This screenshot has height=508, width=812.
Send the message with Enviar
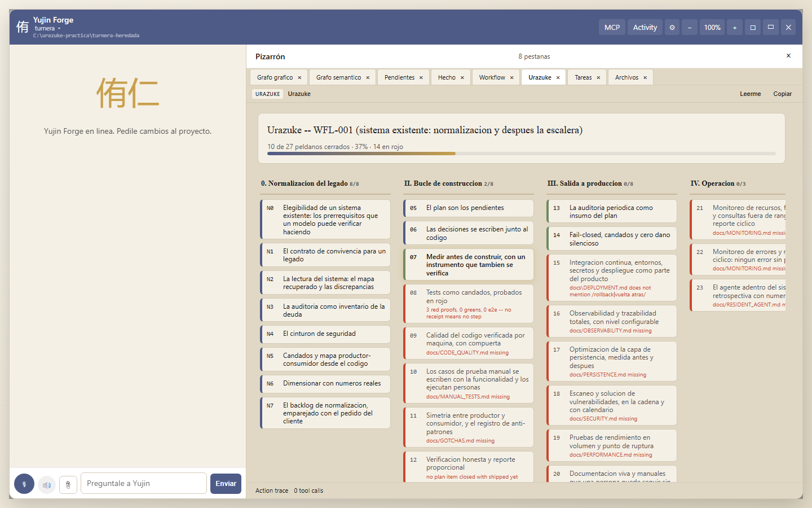226,484
